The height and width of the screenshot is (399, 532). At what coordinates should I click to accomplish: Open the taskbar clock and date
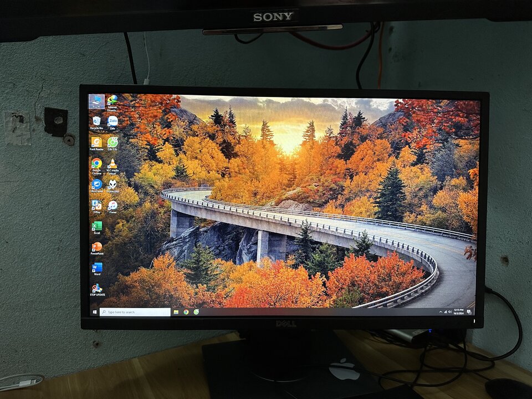tap(458, 312)
